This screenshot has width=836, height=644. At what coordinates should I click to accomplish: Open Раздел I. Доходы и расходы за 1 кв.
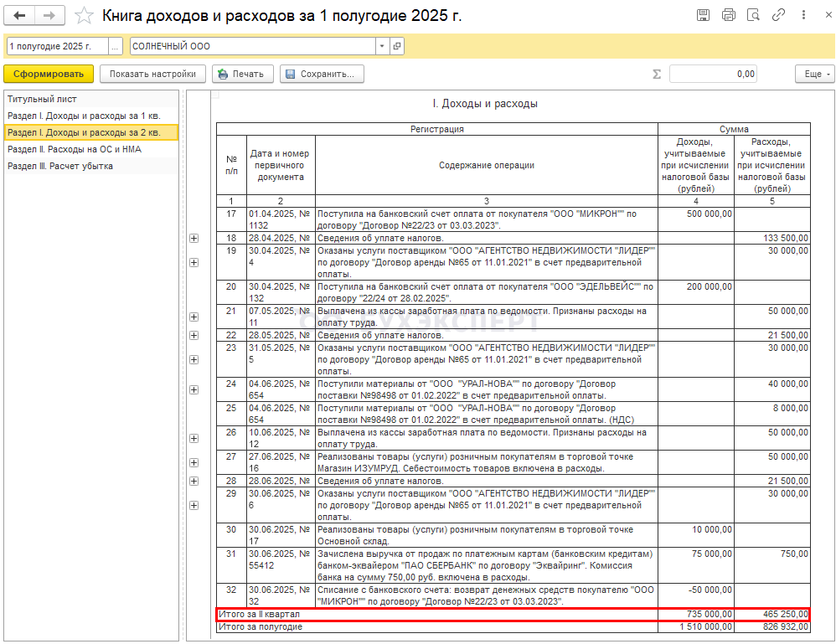[91, 116]
